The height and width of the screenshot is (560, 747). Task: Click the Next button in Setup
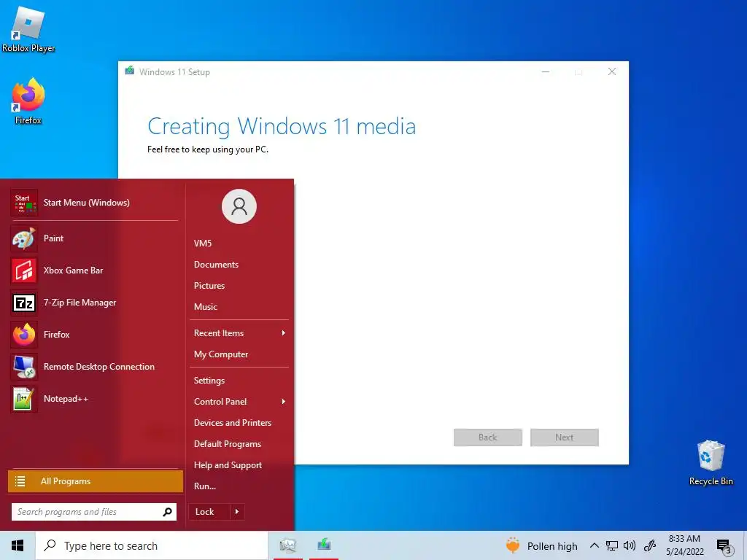pos(565,437)
